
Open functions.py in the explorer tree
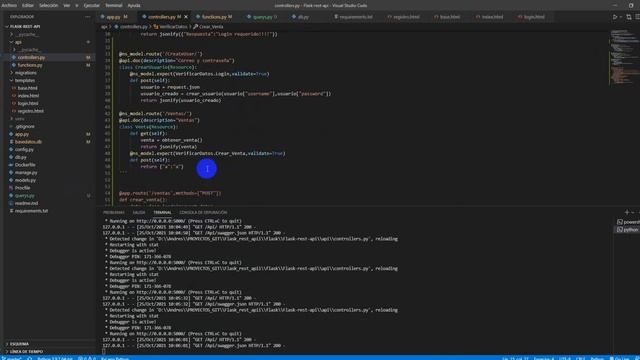pos(30,65)
